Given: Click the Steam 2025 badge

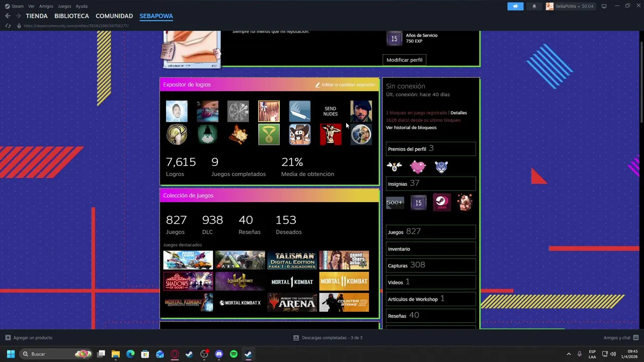Looking at the screenshot, I should coord(442,202).
